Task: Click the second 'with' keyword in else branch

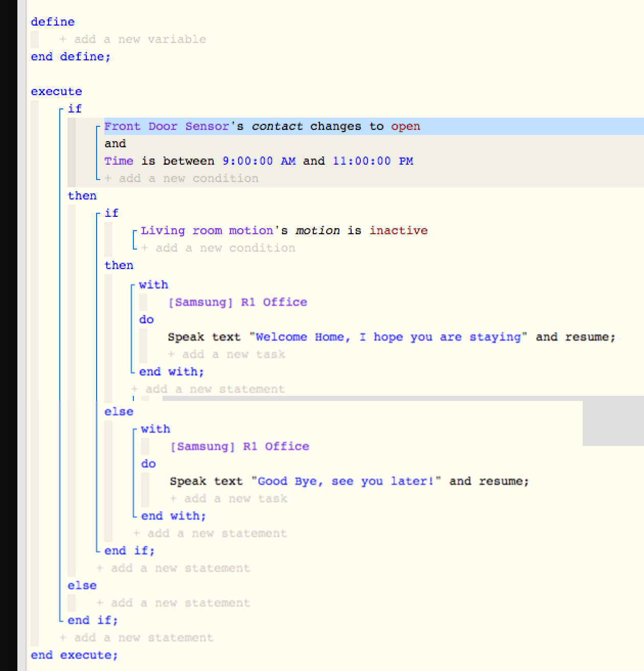Action: (x=155, y=429)
